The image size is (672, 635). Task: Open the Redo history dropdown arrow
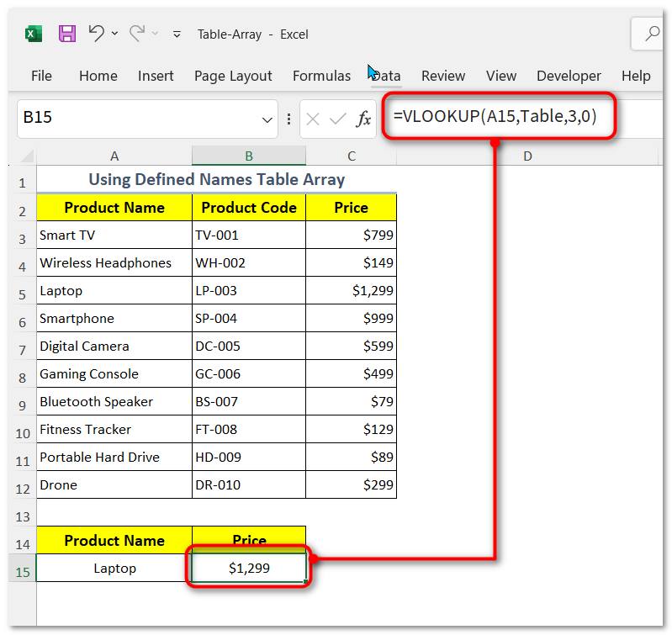[155, 33]
